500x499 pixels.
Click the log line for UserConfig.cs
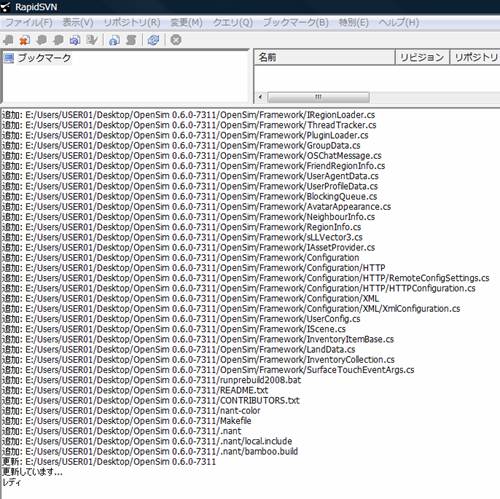tap(181, 319)
